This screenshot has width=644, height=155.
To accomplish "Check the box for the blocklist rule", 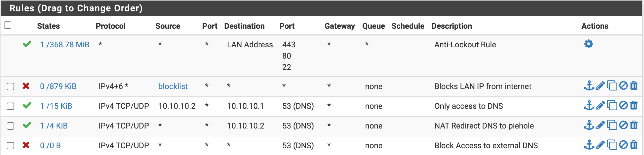I will pyautogui.click(x=10, y=86).
